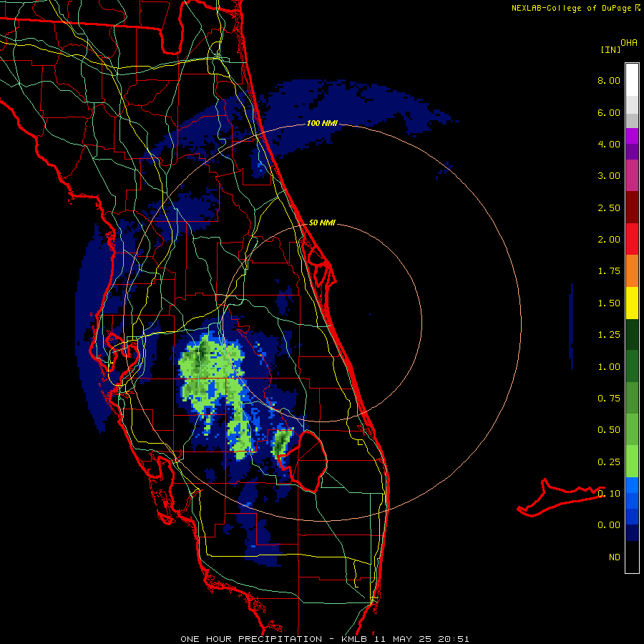
Task: Click the 0.50 legend value
Action: pos(609,430)
